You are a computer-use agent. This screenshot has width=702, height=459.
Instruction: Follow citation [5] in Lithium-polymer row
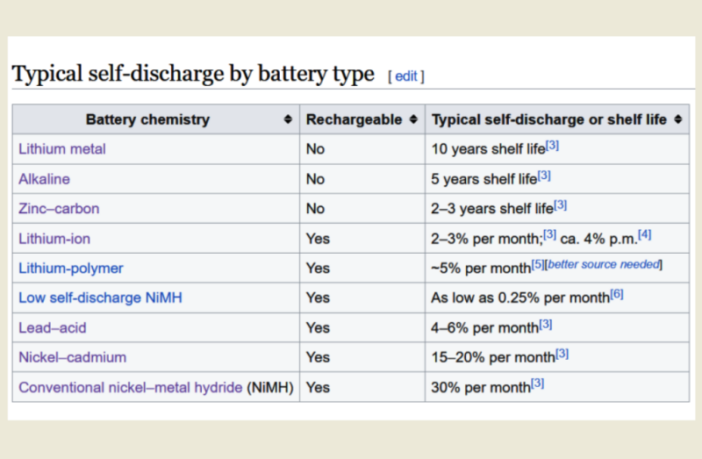point(538,264)
